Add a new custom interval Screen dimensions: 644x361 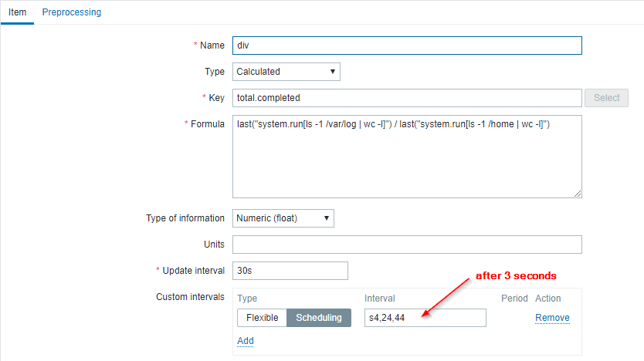click(246, 341)
